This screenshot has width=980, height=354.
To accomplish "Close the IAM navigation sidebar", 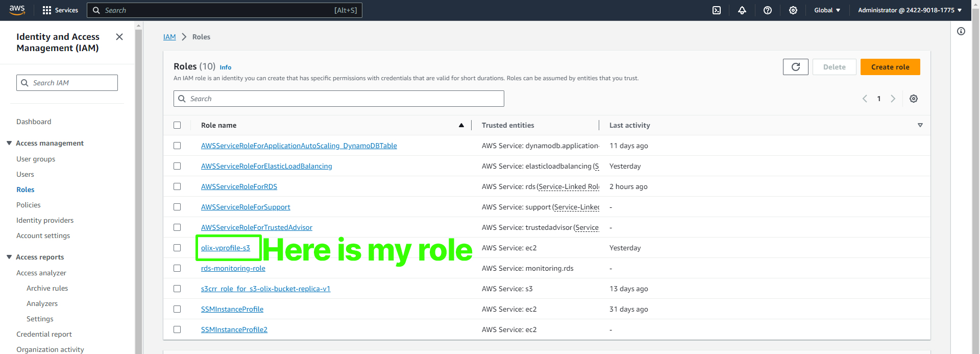I will (x=119, y=37).
